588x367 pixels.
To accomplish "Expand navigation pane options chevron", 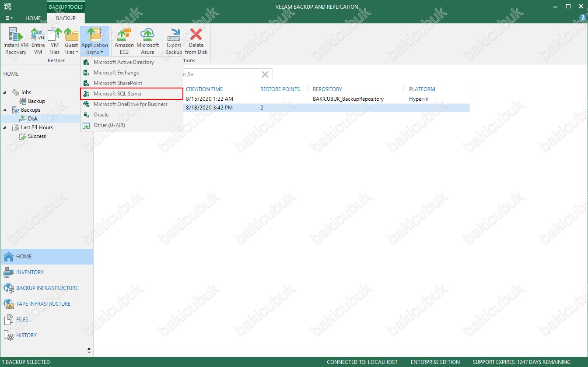I will (89, 350).
